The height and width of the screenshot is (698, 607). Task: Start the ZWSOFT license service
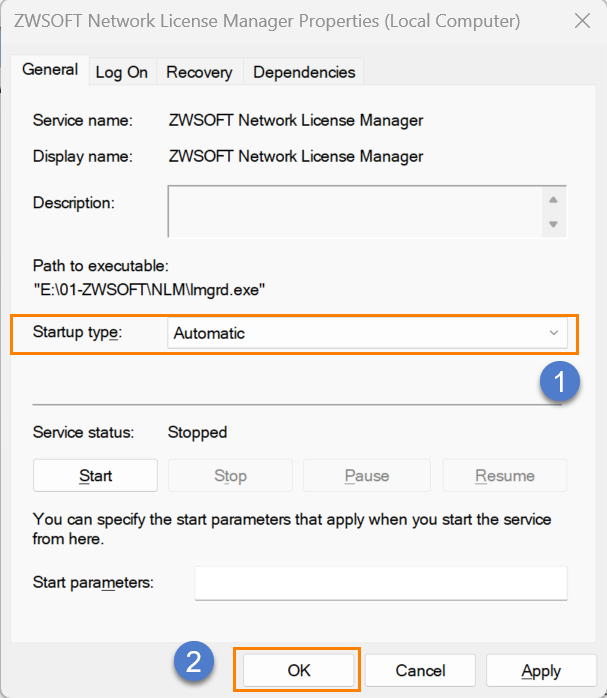pos(95,475)
